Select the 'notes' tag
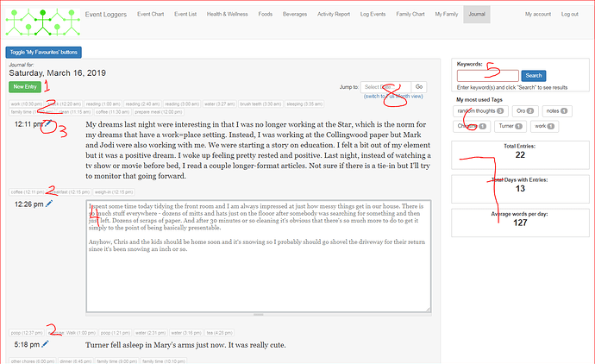Screen dimensions: 595x364 (557, 111)
